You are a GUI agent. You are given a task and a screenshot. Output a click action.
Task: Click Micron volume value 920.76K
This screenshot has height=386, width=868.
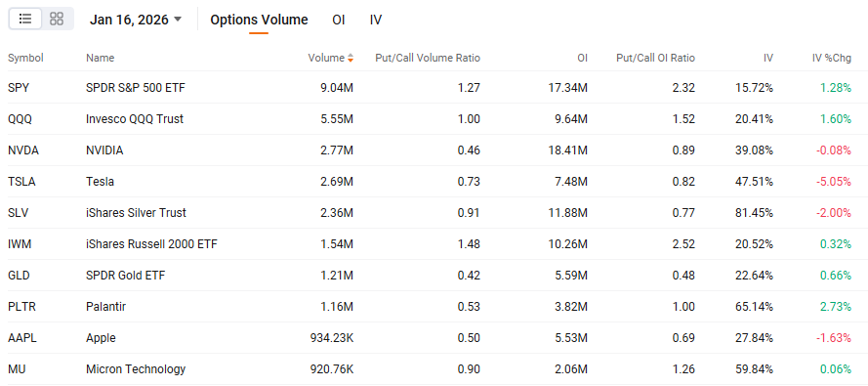(332, 368)
